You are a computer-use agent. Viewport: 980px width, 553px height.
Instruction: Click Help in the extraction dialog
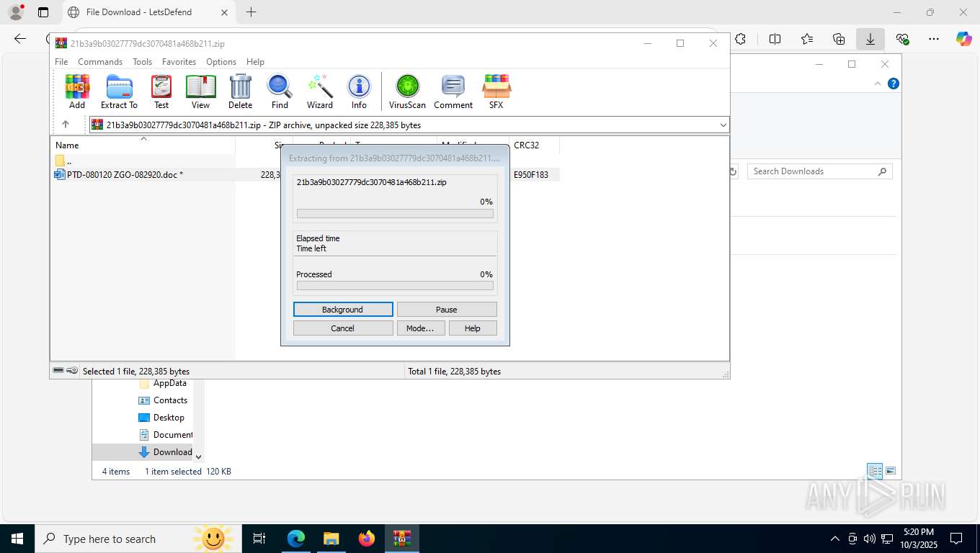(473, 328)
